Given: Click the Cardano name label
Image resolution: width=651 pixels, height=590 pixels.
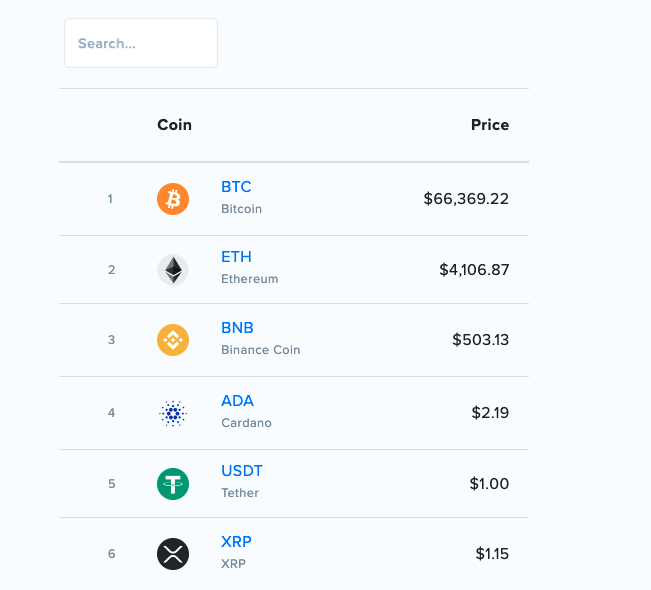Looking at the screenshot, I should (x=246, y=423).
